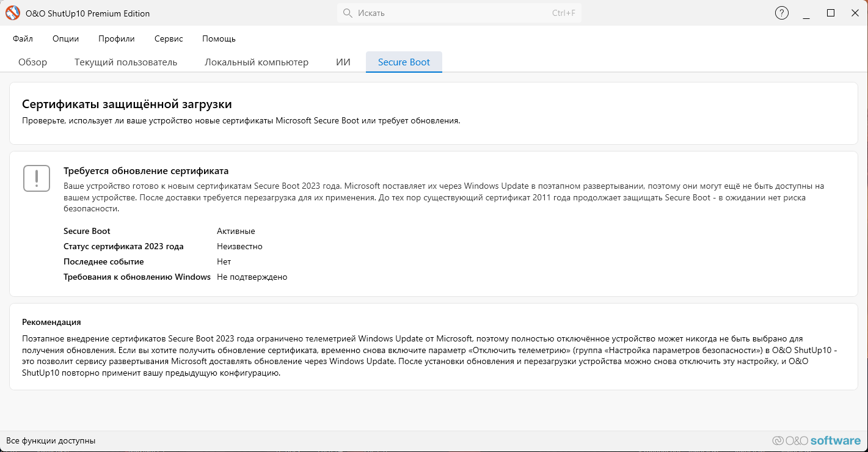Image resolution: width=868 pixels, height=452 pixels.
Task: Click the Неизвестно value
Action: click(239, 246)
